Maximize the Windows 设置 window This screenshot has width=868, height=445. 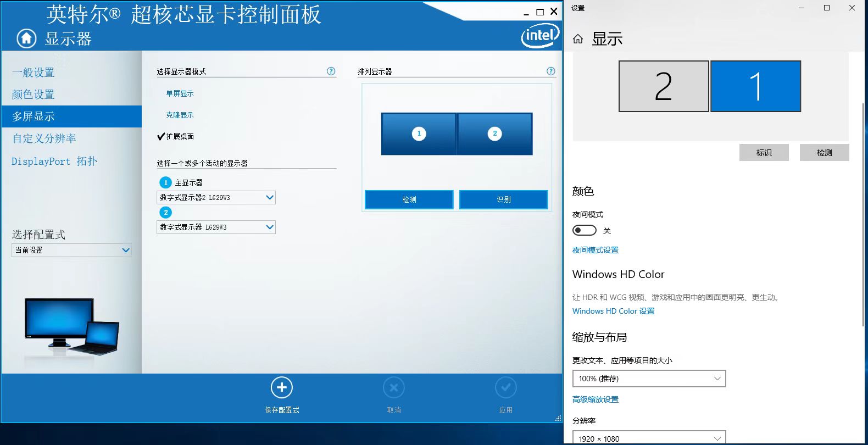tap(827, 8)
